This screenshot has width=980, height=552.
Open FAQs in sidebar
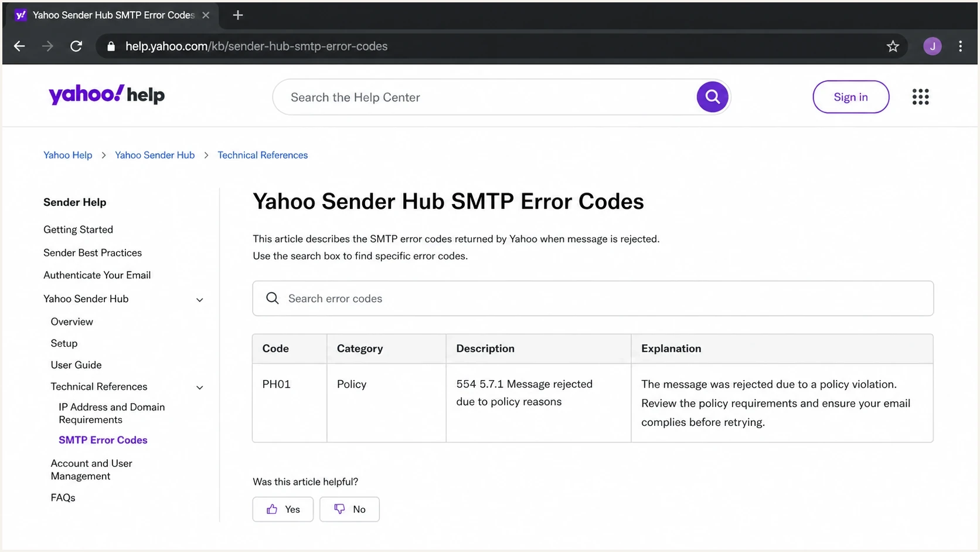coord(63,497)
